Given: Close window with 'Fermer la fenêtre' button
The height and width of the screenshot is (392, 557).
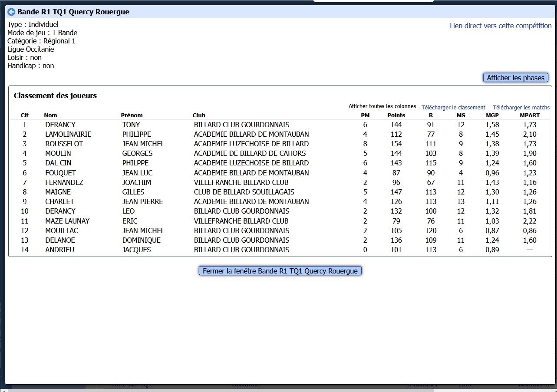Looking at the screenshot, I should pyautogui.click(x=280, y=271).
